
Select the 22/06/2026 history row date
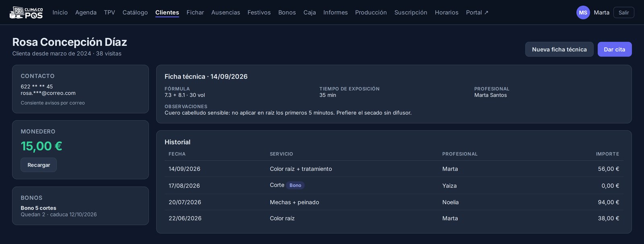click(x=185, y=218)
